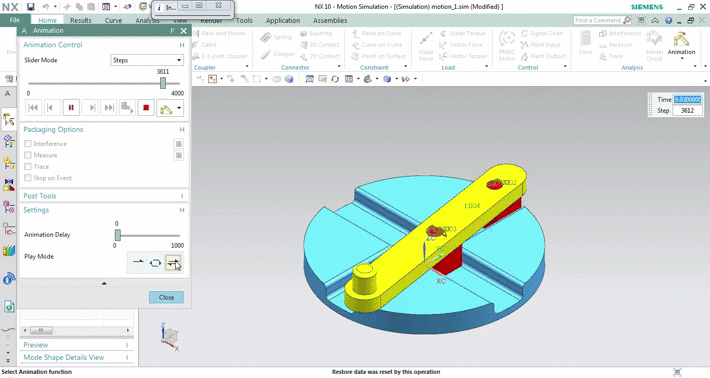Open the Web Browser resource bar tab

coord(9,307)
